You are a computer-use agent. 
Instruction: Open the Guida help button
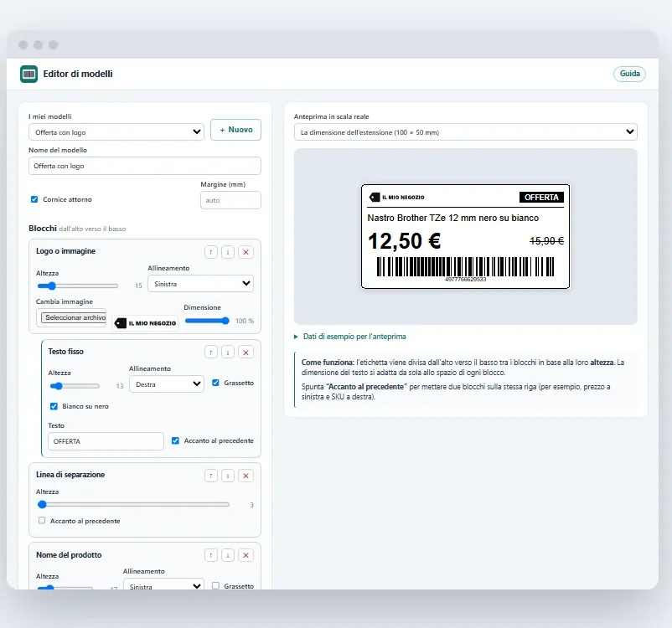[x=629, y=74]
